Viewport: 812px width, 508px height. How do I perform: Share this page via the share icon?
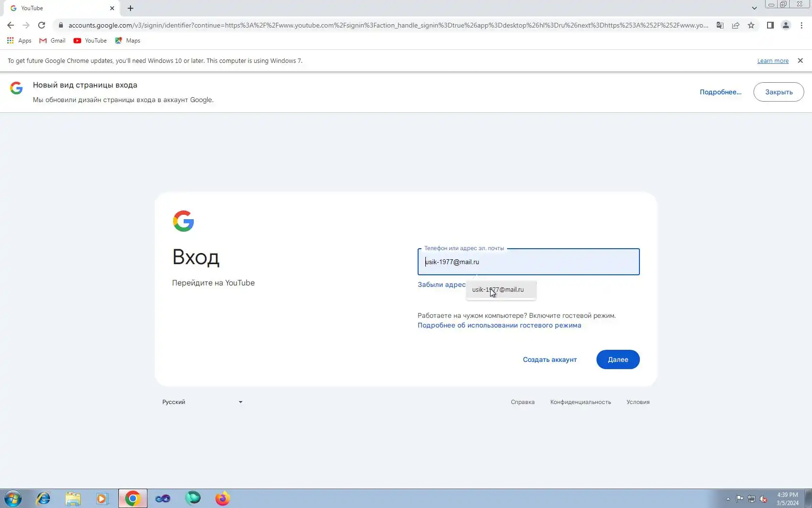736,25
